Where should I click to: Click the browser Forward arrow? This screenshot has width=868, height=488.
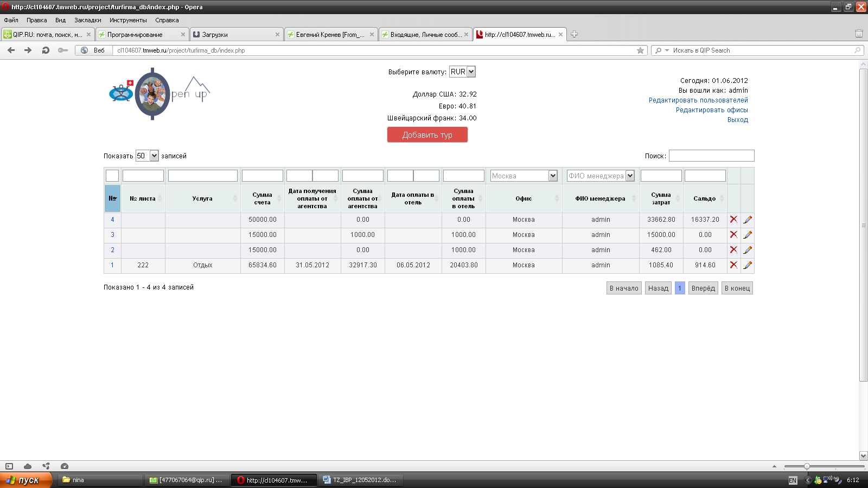[28, 50]
